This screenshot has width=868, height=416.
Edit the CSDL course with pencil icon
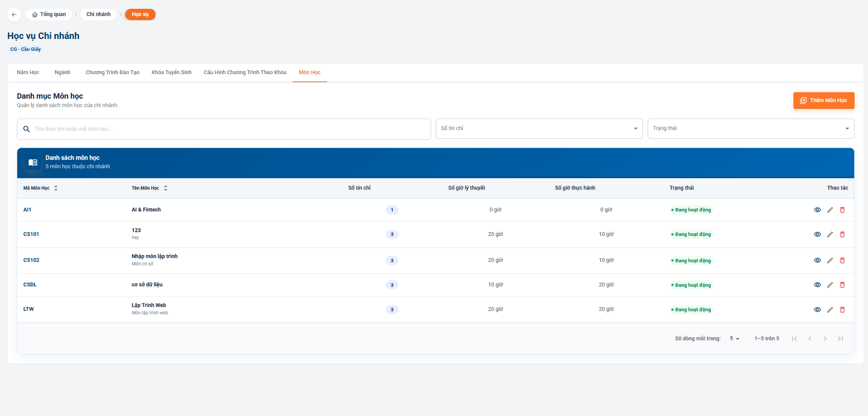tap(830, 285)
